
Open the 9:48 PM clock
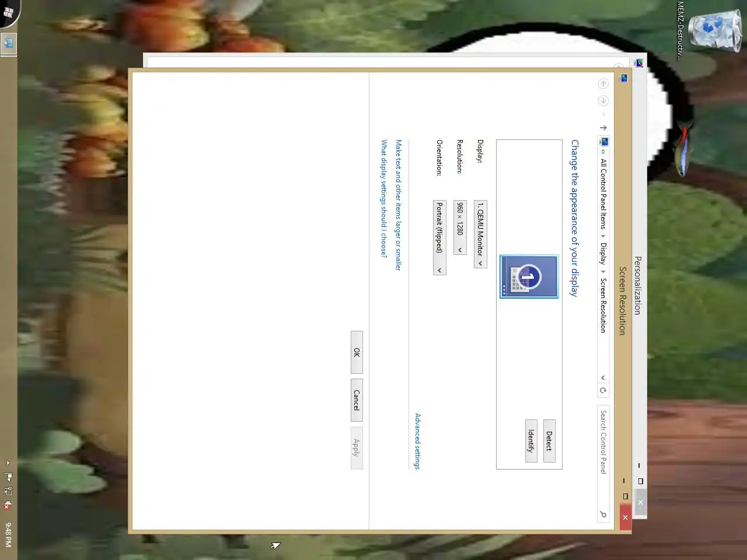point(8,534)
